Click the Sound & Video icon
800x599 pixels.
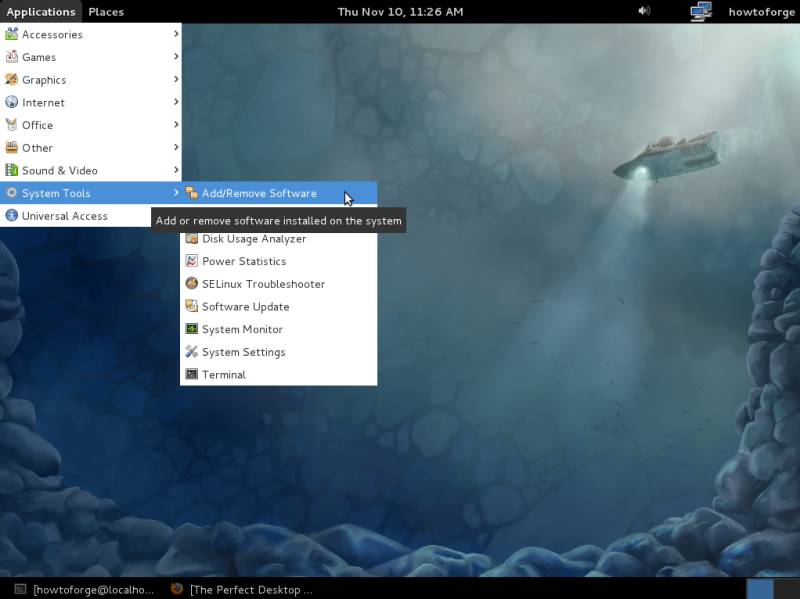pos(11,170)
